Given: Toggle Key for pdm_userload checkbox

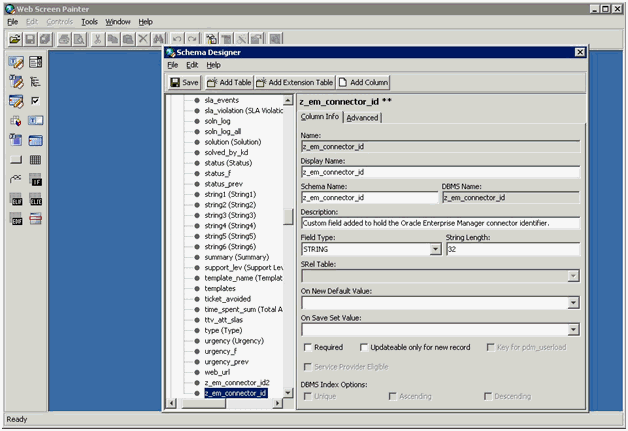Looking at the screenshot, I should (x=490, y=347).
